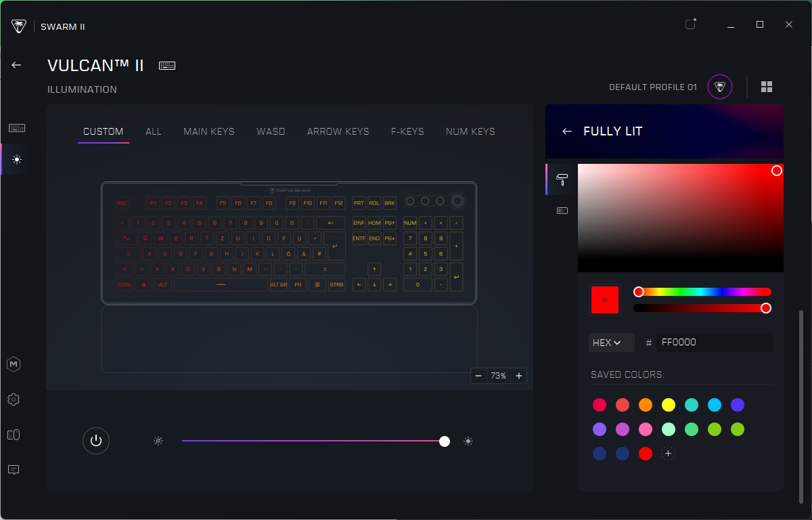The height and width of the screenshot is (520, 812).
Task: Zoom in the keyboard view
Action: click(x=519, y=376)
